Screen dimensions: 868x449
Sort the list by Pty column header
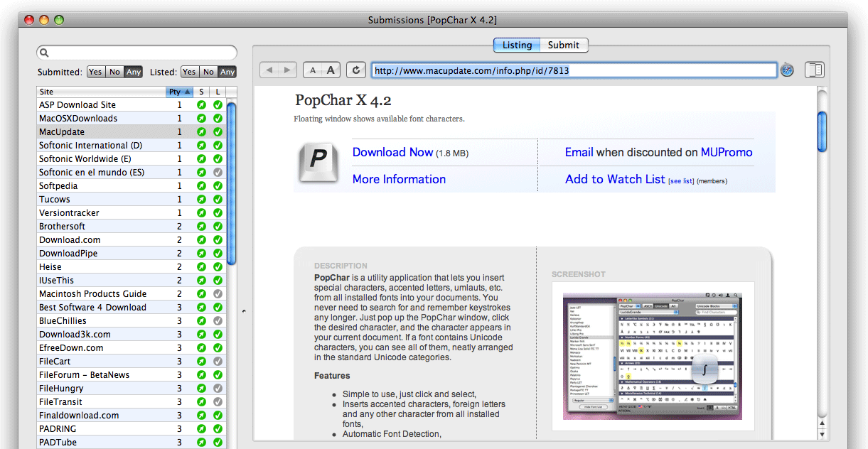click(x=179, y=92)
